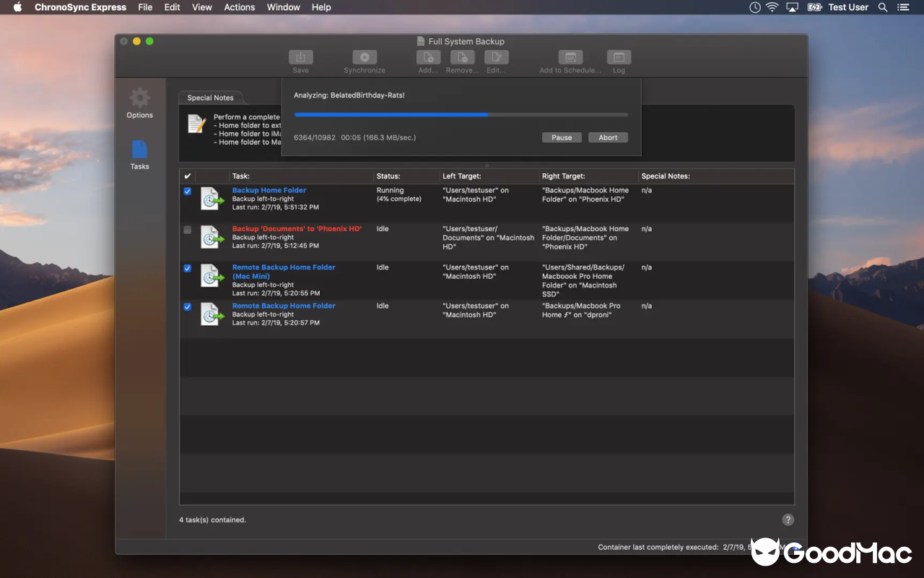
Task: Open the Add to Schedule toolbar icon
Action: (570, 56)
